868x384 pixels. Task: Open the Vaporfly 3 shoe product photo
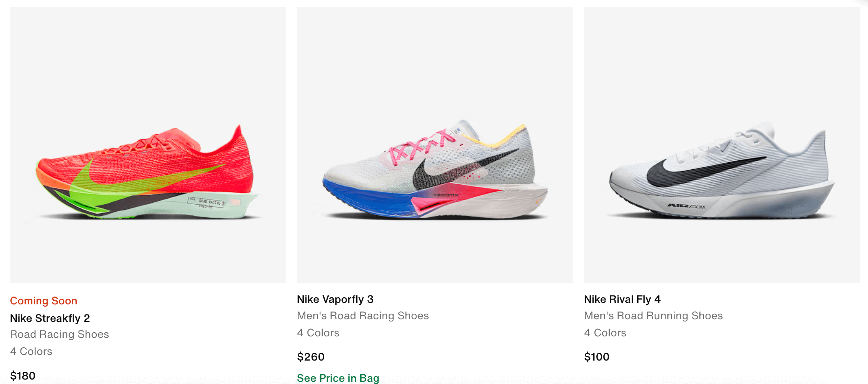pyautogui.click(x=435, y=145)
